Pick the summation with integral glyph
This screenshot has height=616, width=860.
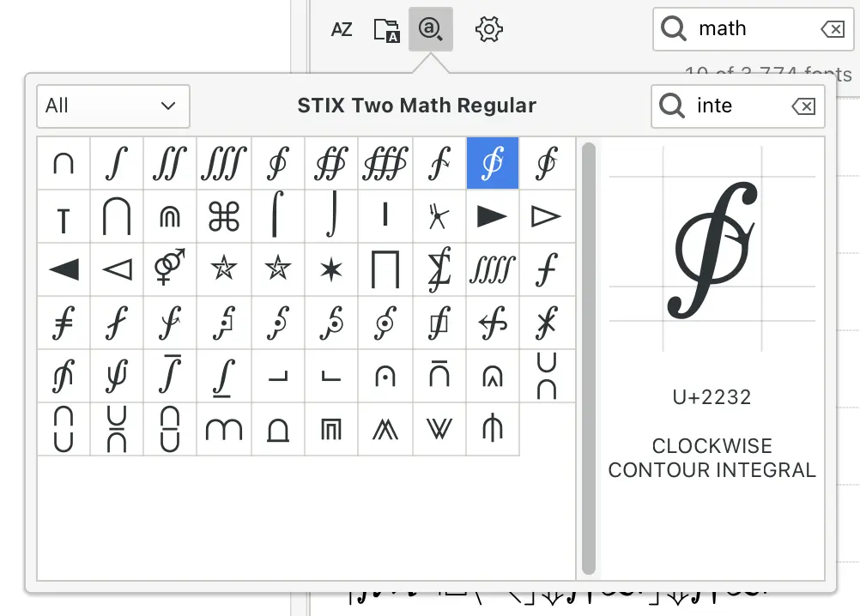click(x=439, y=269)
